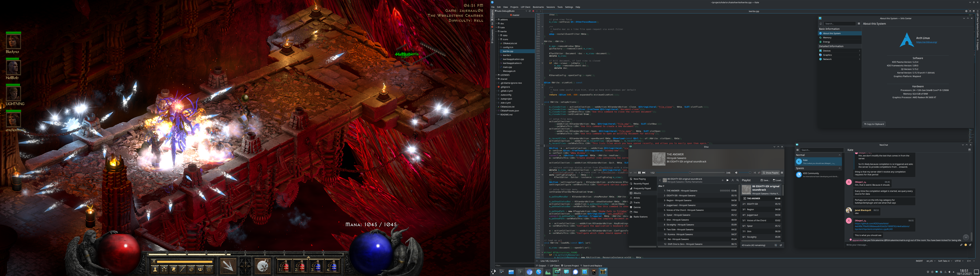Open Now Playing view in Elisa
This screenshot has width=980, height=276.
[x=643, y=179]
